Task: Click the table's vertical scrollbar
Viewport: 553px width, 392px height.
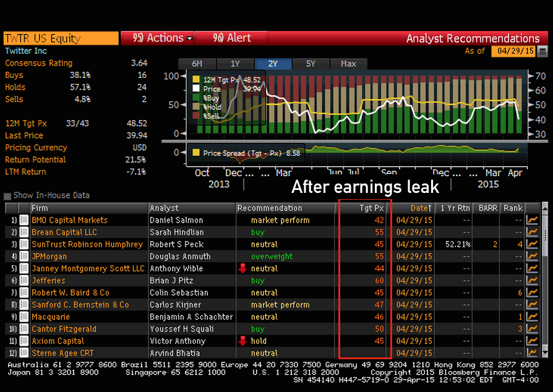Action: [545, 280]
